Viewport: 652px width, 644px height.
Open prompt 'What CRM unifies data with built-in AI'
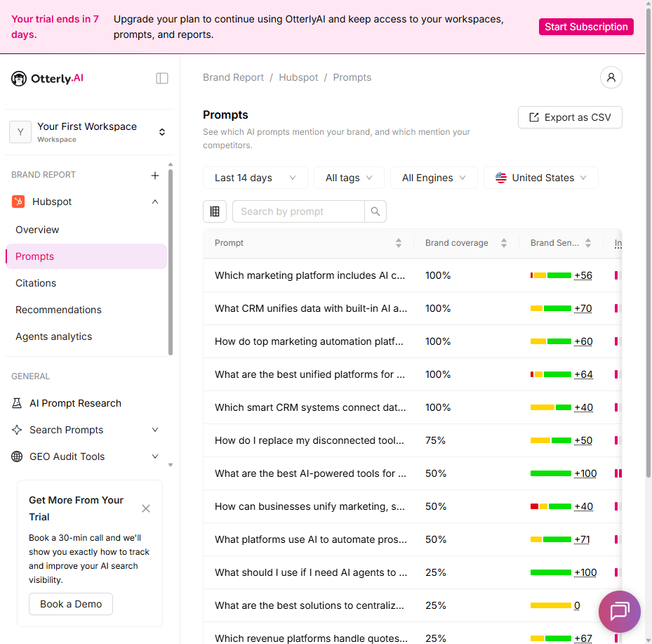pos(311,308)
